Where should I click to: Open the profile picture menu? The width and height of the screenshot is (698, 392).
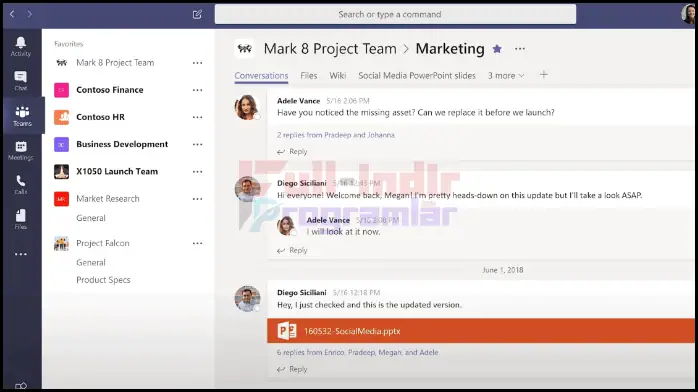688,14
